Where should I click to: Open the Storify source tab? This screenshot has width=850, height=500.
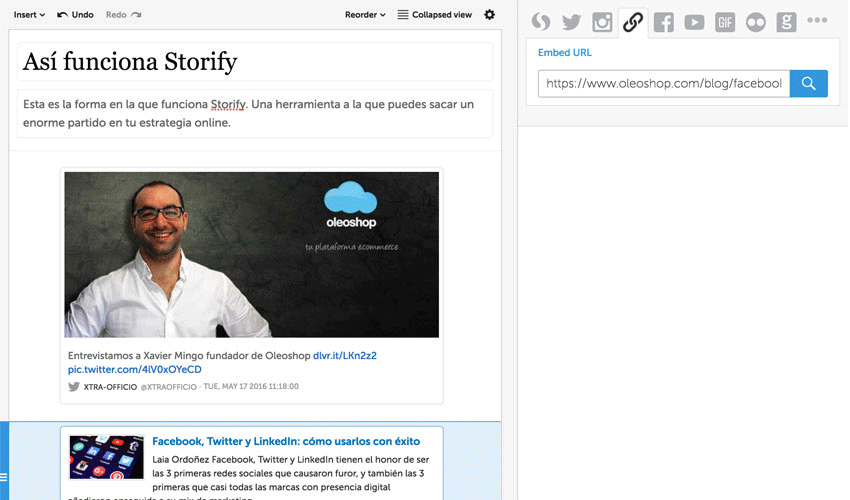coord(540,22)
